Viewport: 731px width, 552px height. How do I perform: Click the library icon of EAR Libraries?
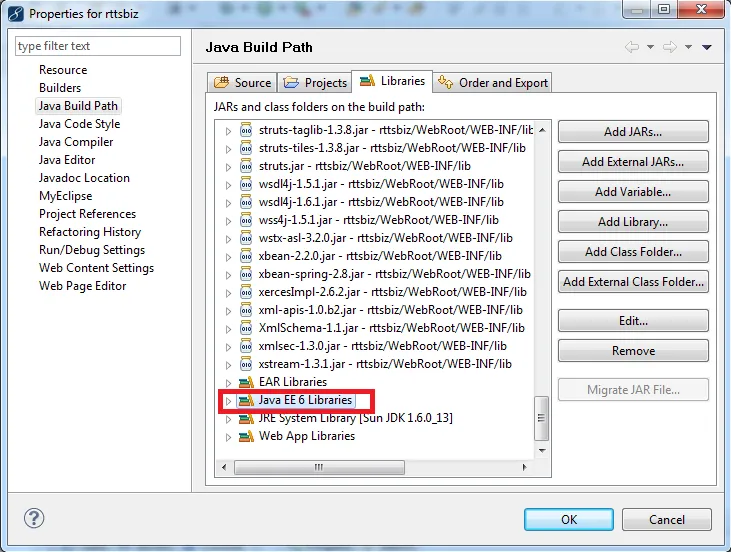(x=246, y=382)
